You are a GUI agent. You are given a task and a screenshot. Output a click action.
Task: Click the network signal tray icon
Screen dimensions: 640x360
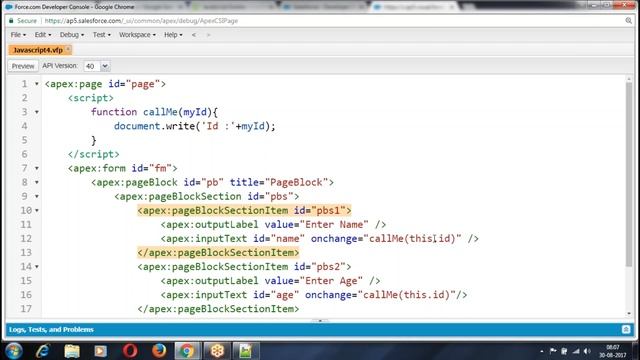[576, 351]
